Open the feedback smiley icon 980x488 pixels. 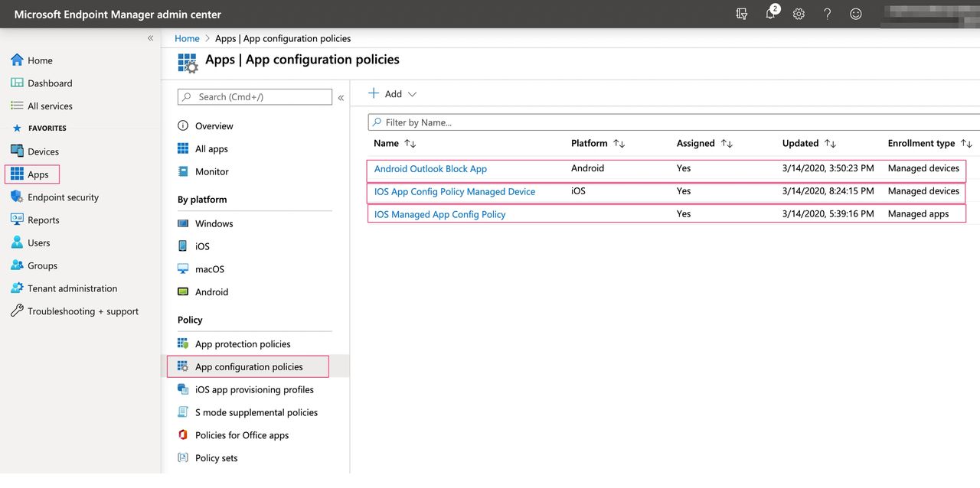(856, 14)
